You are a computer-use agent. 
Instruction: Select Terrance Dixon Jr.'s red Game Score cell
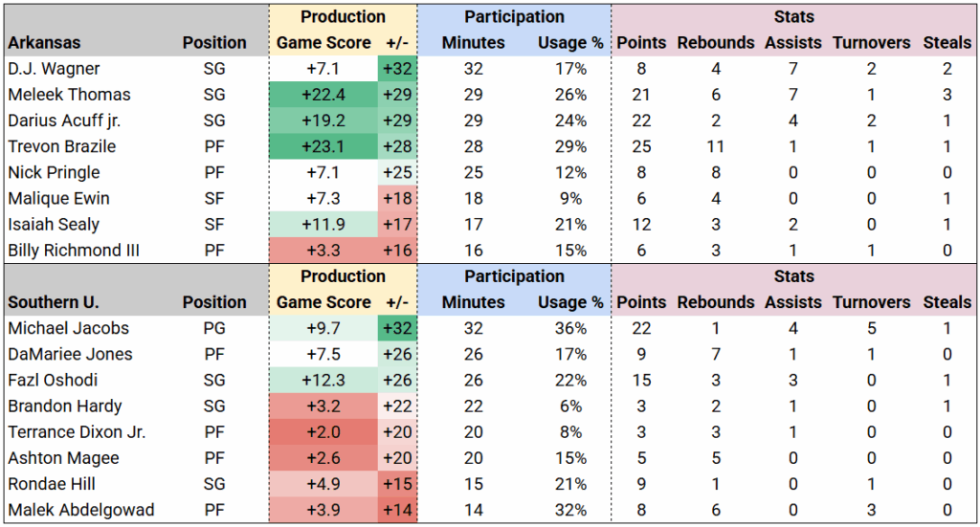click(x=323, y=432)
